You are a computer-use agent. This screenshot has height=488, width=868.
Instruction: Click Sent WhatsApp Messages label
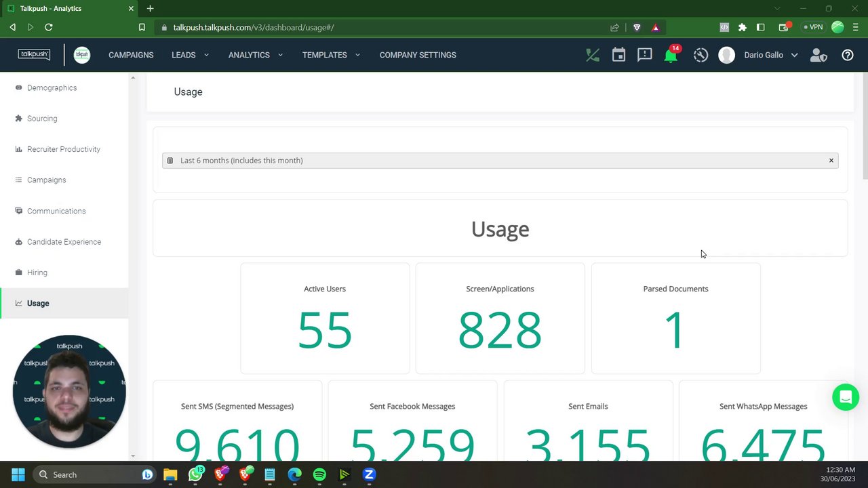[764, 407]
